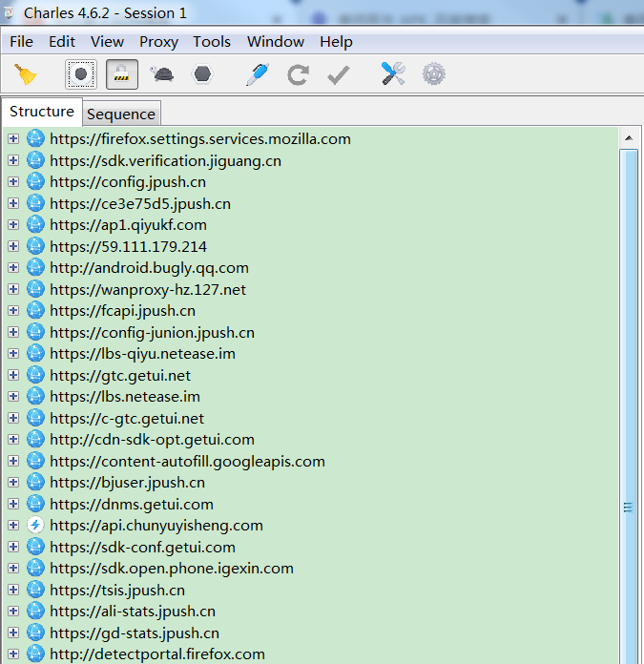Toggle breakpoints hexagon icon
Screen dimensions: 644x664
coord(202,74)
